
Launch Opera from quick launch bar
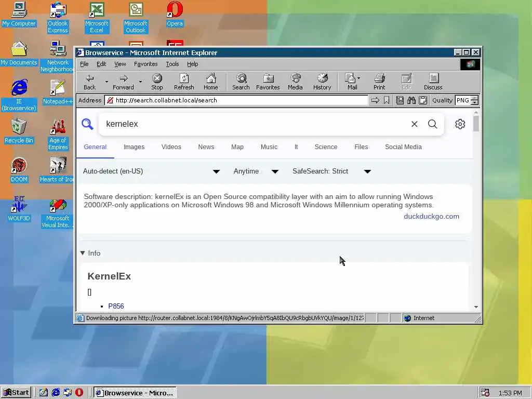tap(79, 393)
